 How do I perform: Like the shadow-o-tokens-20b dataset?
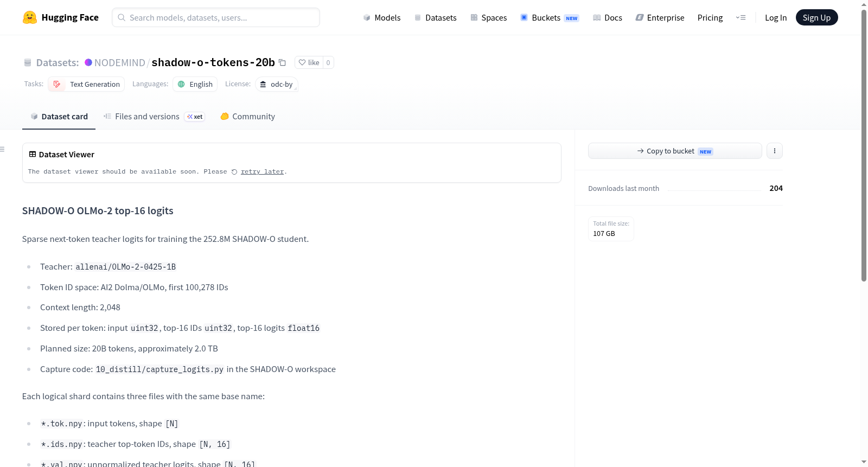pyautogui.click(x=309, y=62)
